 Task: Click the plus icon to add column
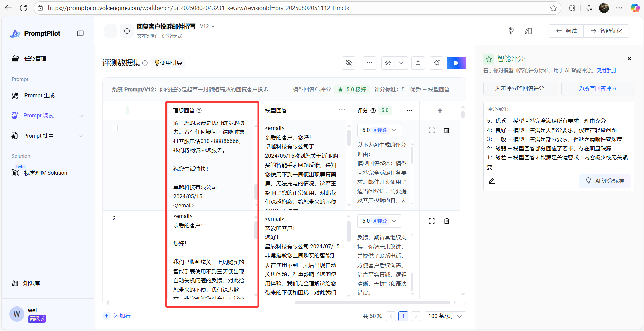[x=440, y=111]
